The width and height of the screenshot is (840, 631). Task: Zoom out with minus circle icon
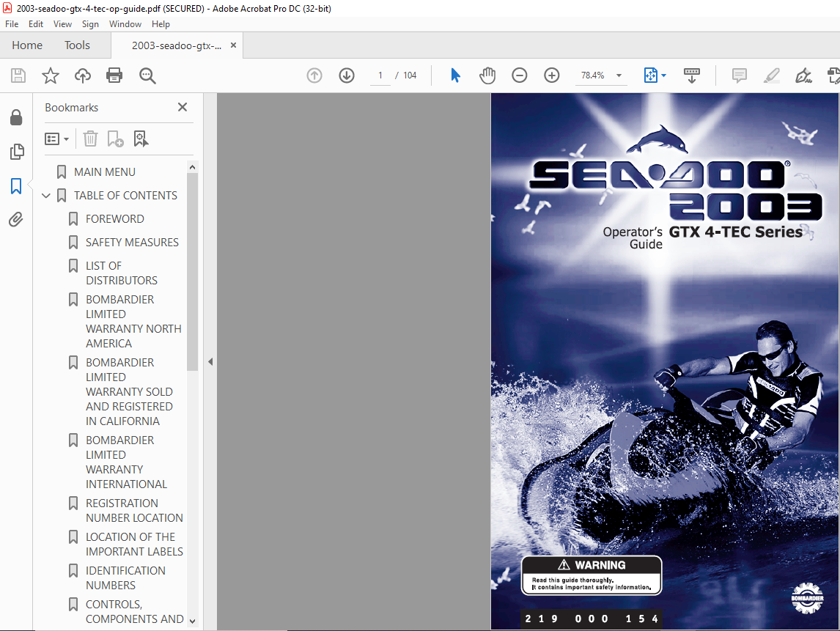[519, 75]
